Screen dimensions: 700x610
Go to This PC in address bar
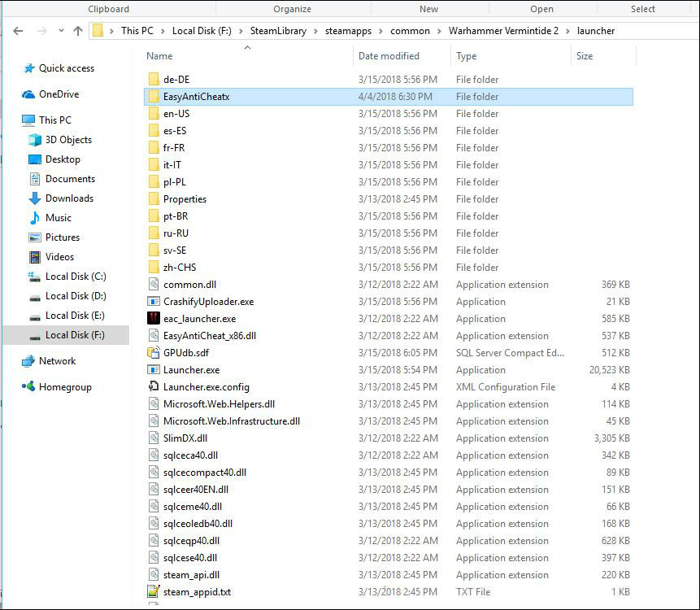click(137, 31)
